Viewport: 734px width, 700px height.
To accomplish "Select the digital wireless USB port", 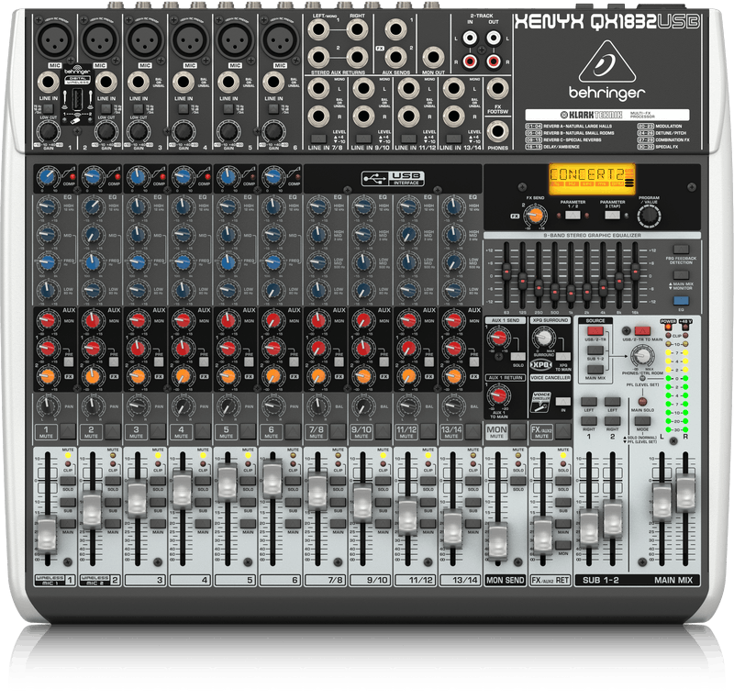I will [x=78, y=100].
